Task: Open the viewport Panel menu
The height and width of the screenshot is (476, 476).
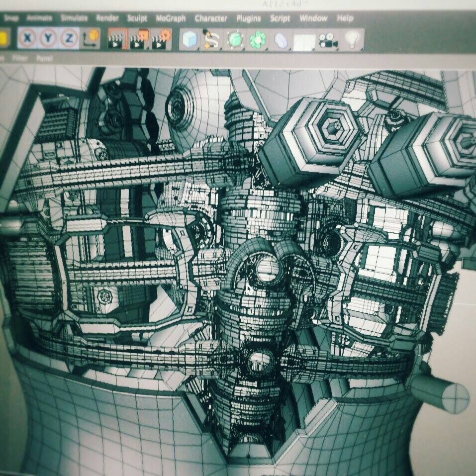Action: 44,58
